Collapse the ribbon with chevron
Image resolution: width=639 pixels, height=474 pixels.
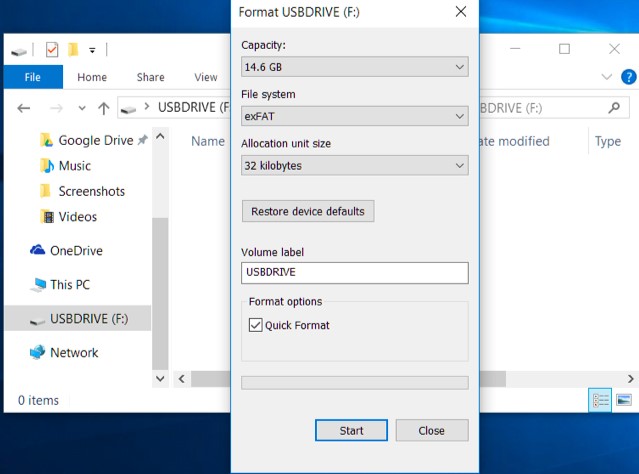pyautogui.click(x=606, y=77)
